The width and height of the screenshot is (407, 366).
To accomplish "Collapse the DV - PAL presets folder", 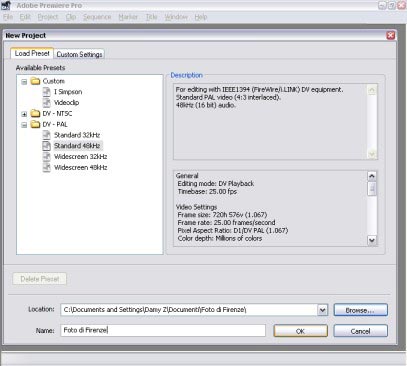I will 24,125.
